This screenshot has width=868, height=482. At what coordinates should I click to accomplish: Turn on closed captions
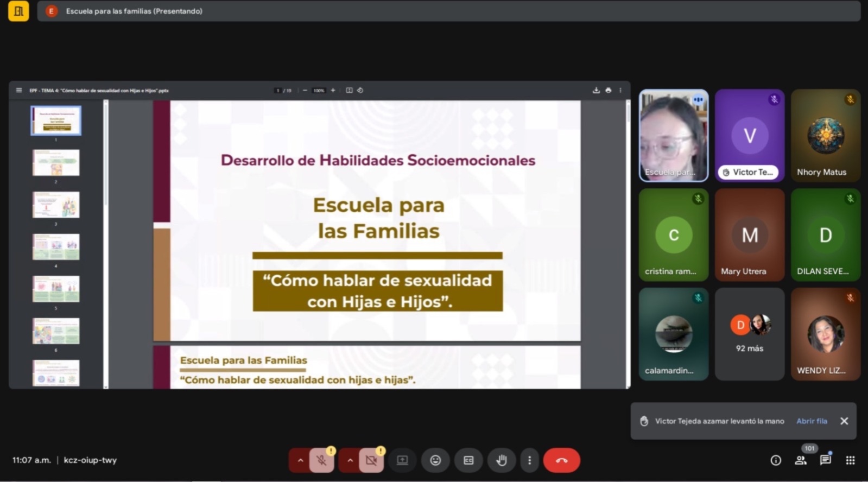click(468, 460)
